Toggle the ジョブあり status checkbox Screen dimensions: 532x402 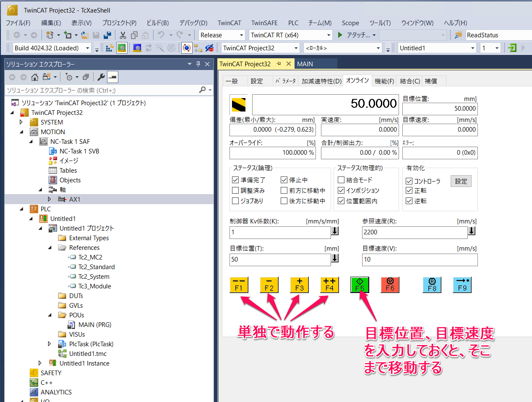(235, 201)
